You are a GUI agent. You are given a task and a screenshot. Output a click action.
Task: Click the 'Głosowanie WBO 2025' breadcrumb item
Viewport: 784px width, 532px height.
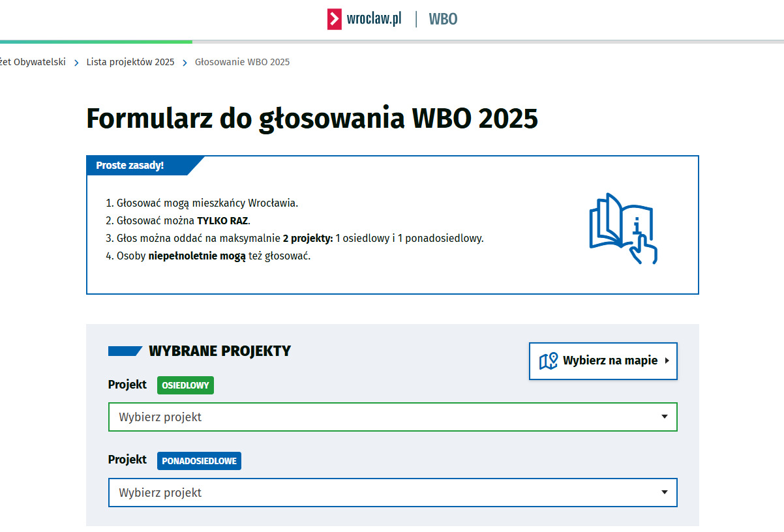click(x=242, y=63)
